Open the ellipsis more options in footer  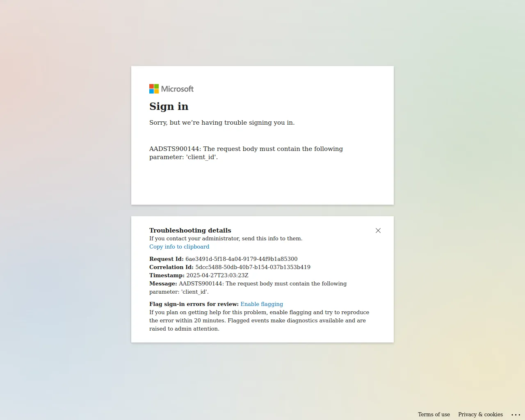(516, 415)
